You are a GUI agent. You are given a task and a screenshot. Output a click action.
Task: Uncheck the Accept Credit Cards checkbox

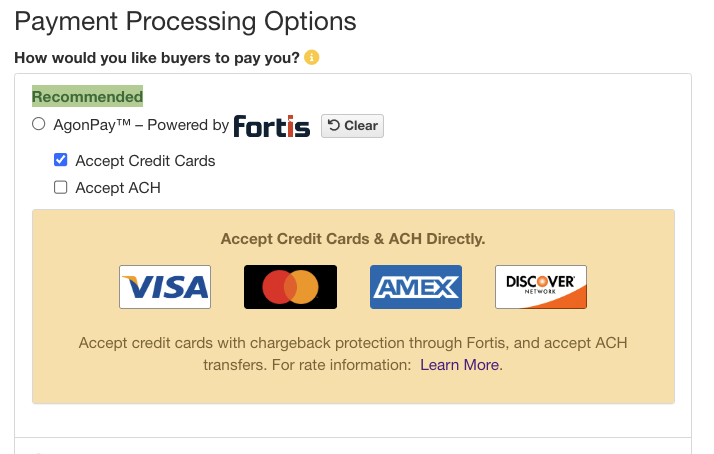pyautogui.click(x=61, y=160)
